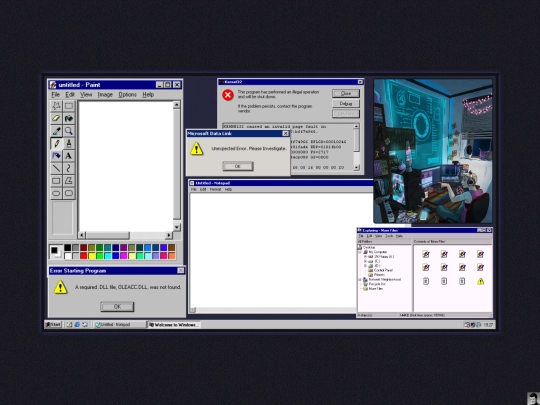Switch to Untitled - Notepad taskbar button
The width and height of the screenshot is (540, 405).
tap(119, 324)
